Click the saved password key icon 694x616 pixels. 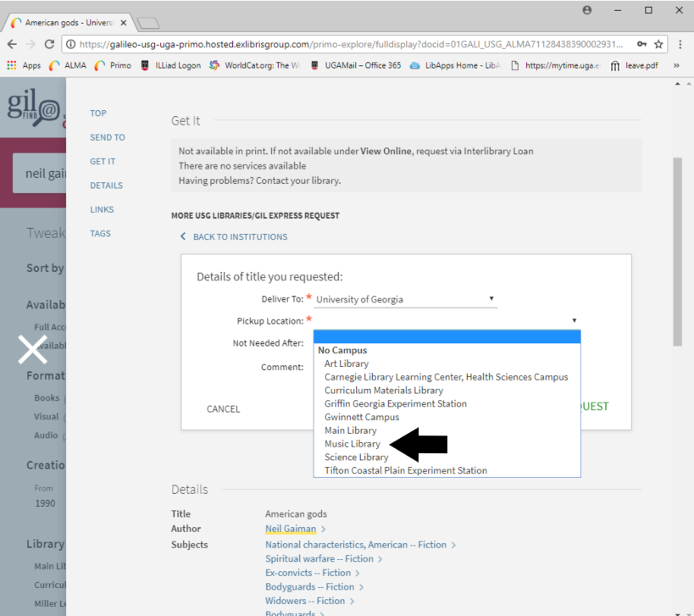coord(641,44)
